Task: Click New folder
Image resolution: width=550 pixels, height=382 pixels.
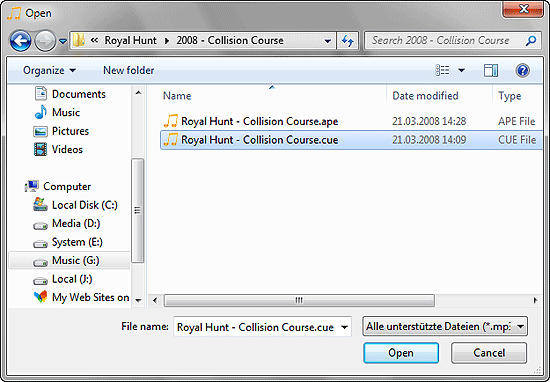Action: 128,71
